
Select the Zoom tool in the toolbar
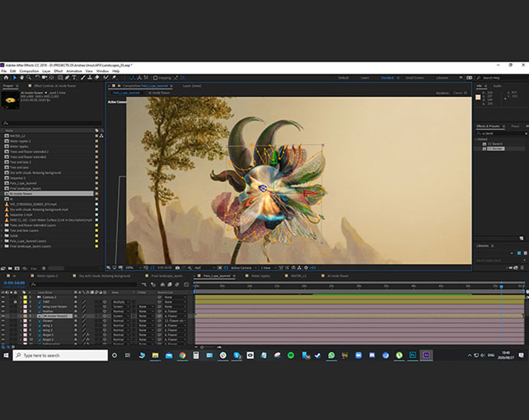coord(29,78)
